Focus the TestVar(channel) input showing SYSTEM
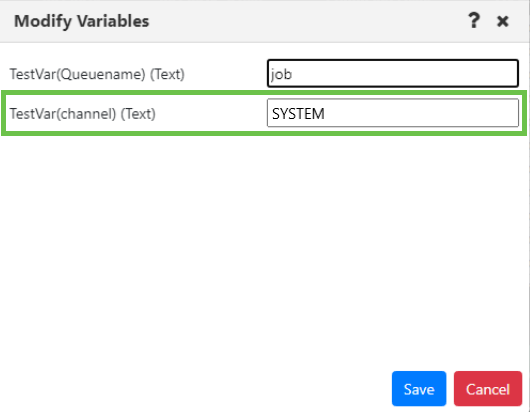530x412 pixels. (x=393, y=113)
